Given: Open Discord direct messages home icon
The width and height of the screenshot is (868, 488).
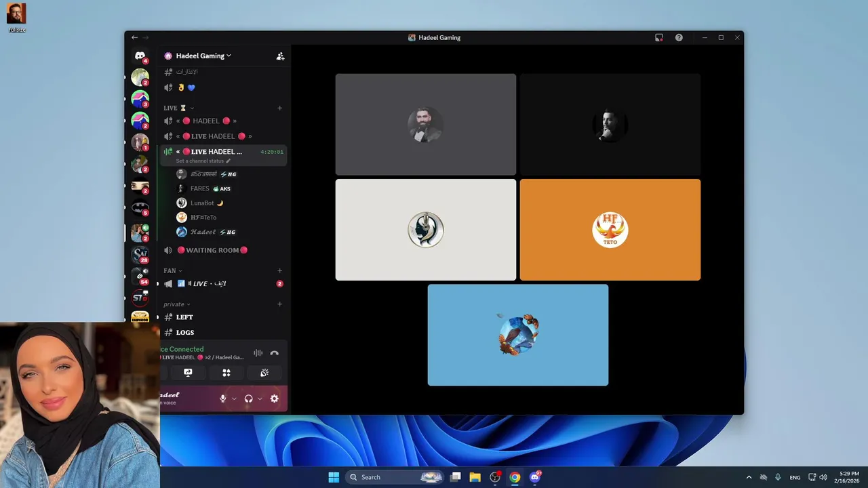Looking at the screenshot, I should (x=140, y=56).
